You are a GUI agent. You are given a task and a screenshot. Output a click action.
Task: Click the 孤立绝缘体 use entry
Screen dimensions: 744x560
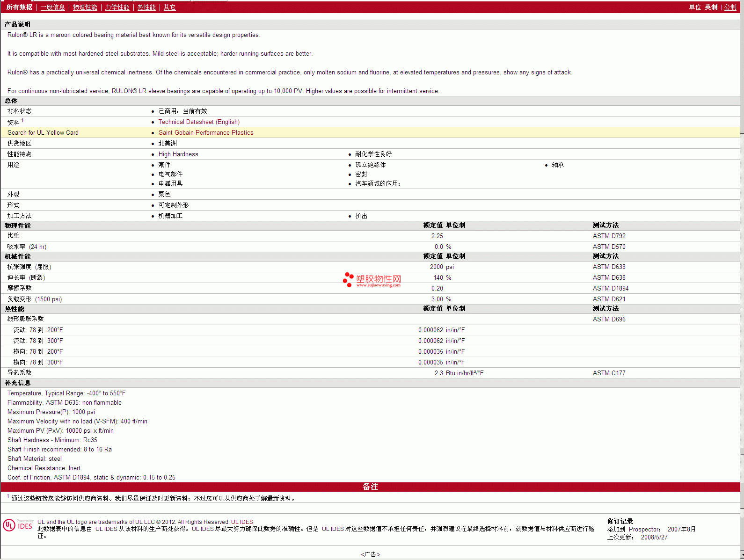tap(371, 165)
